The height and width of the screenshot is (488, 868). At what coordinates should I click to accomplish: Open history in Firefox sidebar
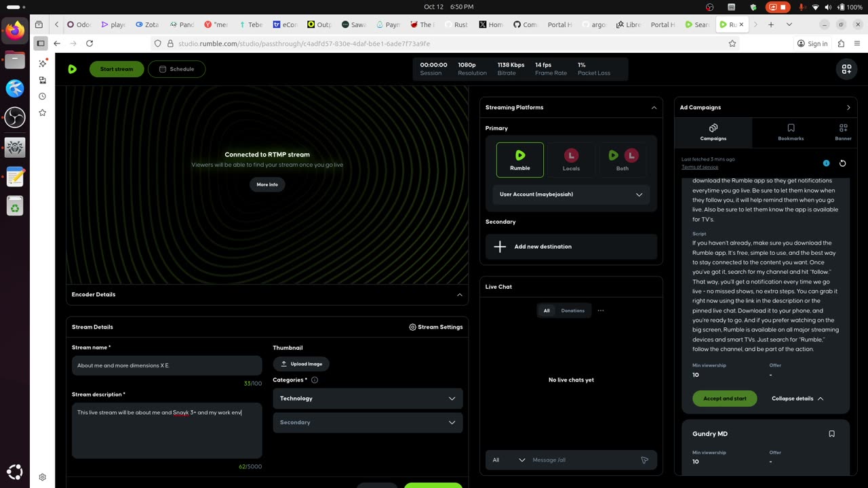[43, 96]
